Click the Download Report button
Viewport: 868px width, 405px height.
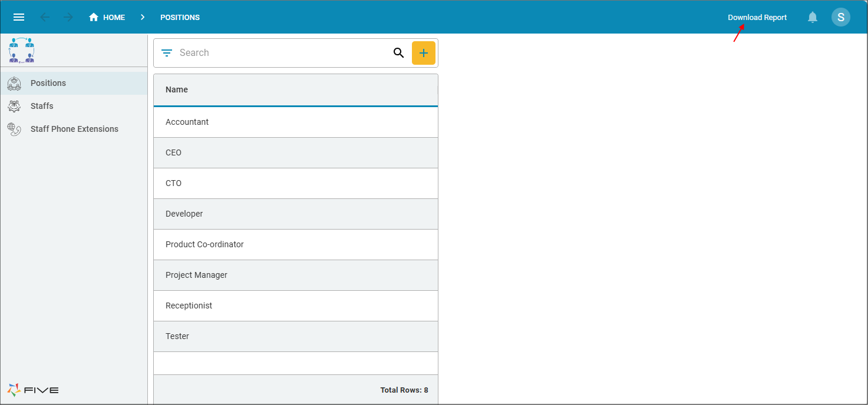pos(757,17)
